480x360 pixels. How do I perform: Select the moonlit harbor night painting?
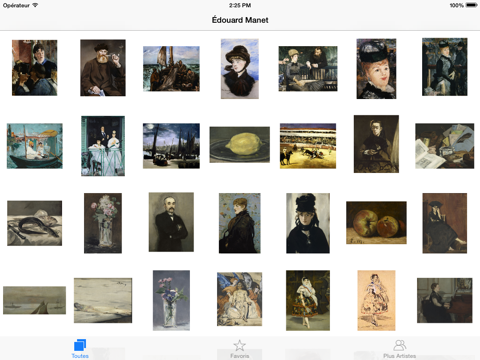click(171, 146)
